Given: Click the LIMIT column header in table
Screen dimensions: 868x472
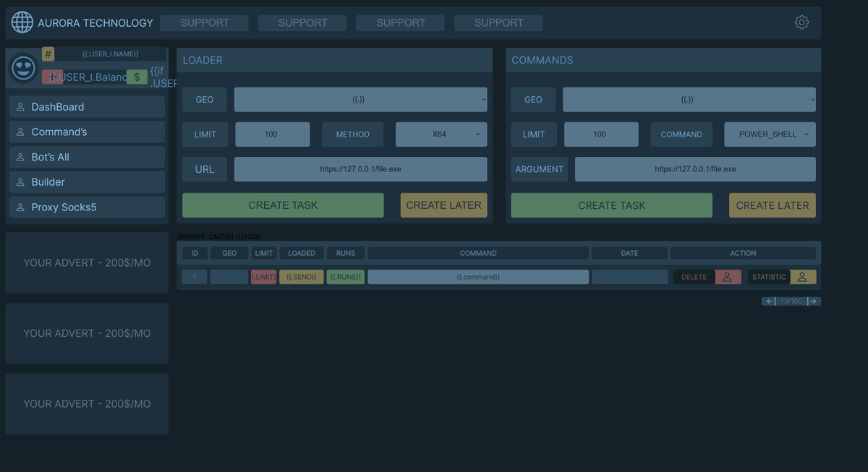Looking at the screenshot, I should 264,253.
